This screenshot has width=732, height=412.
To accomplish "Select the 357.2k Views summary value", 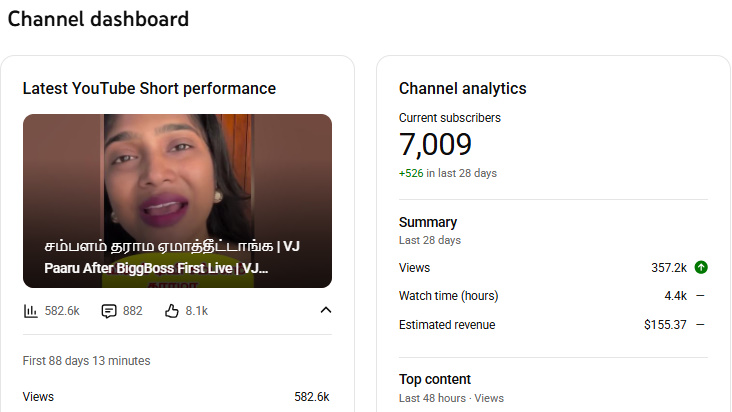I will click(x=668, y=268).
